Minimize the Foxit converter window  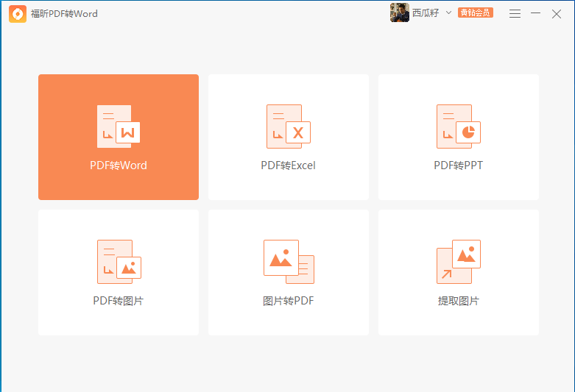[535, 13]
